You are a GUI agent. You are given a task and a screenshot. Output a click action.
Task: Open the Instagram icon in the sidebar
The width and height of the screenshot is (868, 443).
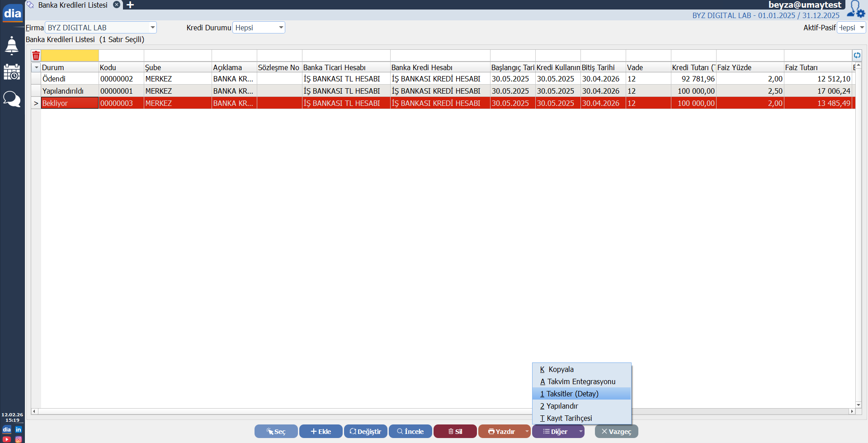(19, 439)
